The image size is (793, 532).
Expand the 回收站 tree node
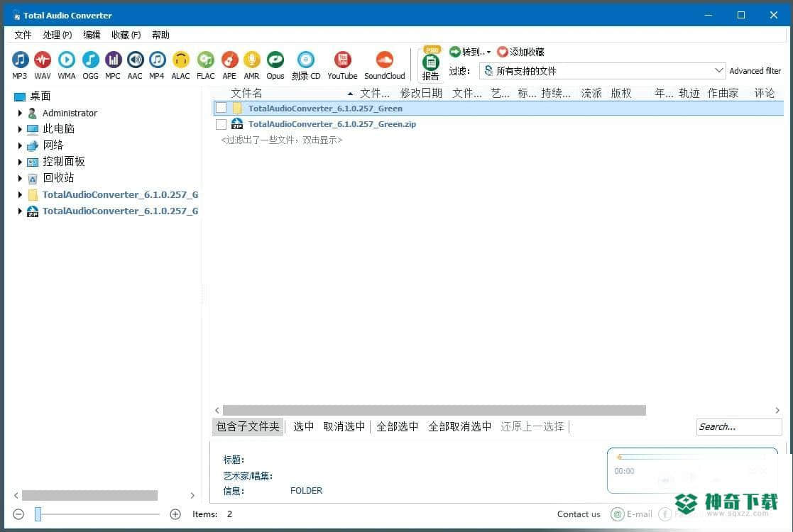[20, 178]
